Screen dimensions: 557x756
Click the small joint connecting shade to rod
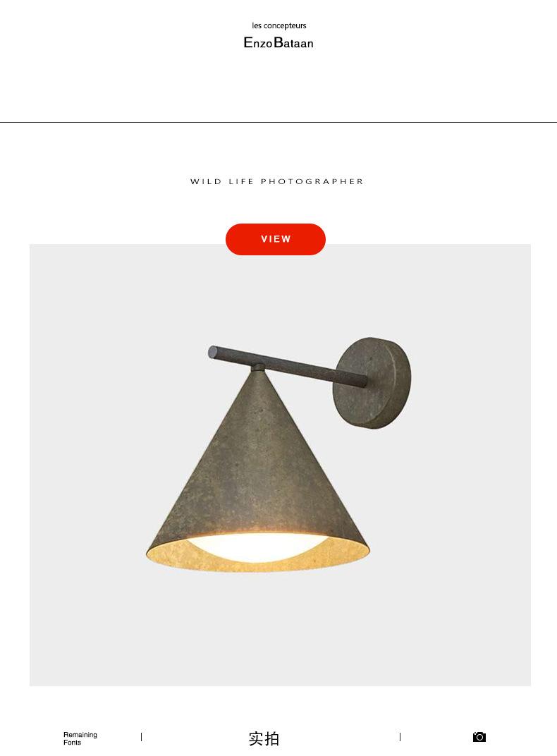(258, 367)
